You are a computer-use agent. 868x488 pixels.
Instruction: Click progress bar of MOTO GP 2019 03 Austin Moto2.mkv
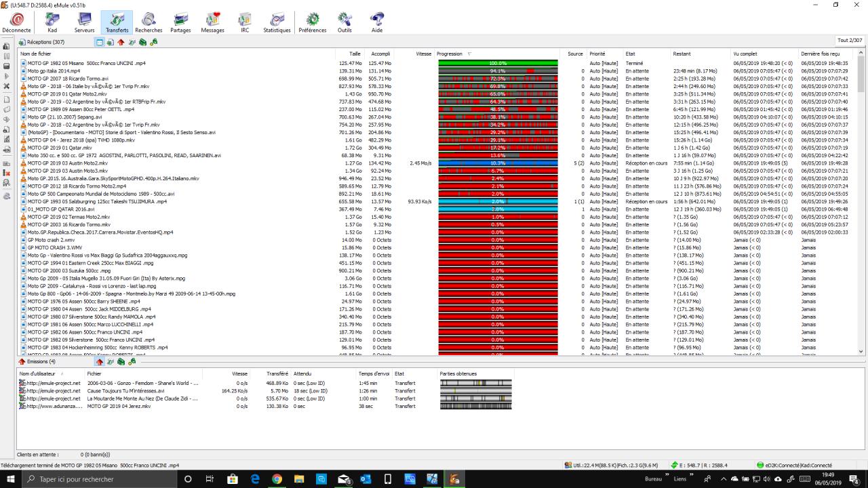[498, 163]
